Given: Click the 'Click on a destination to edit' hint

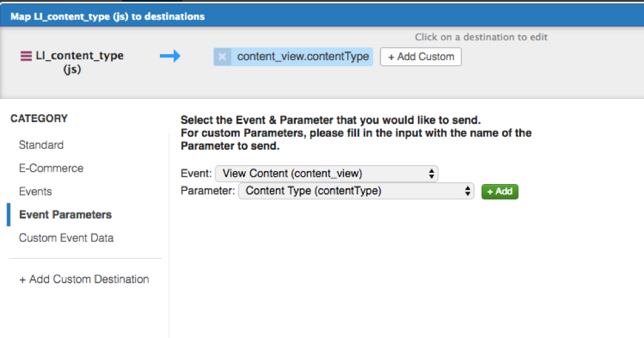Looking at the screenshot, I should tap(481, 38).
